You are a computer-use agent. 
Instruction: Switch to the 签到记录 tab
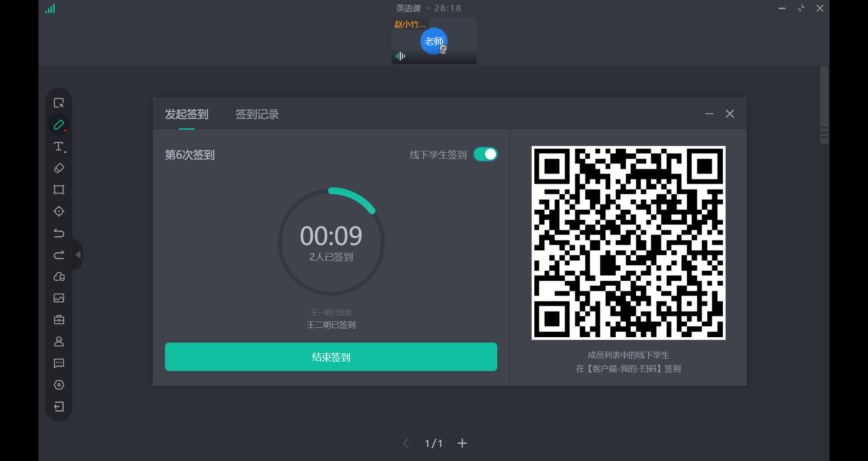pos(257,114)
